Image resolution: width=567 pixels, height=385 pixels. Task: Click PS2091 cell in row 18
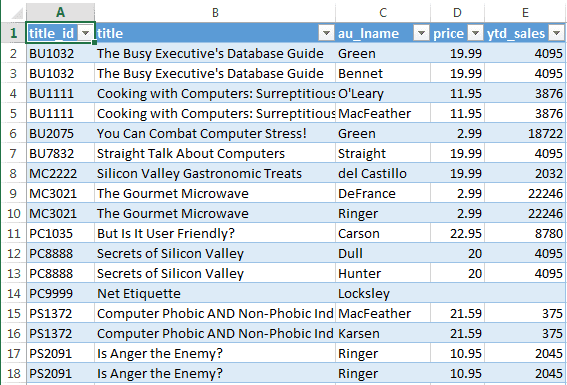pos(60,373)
